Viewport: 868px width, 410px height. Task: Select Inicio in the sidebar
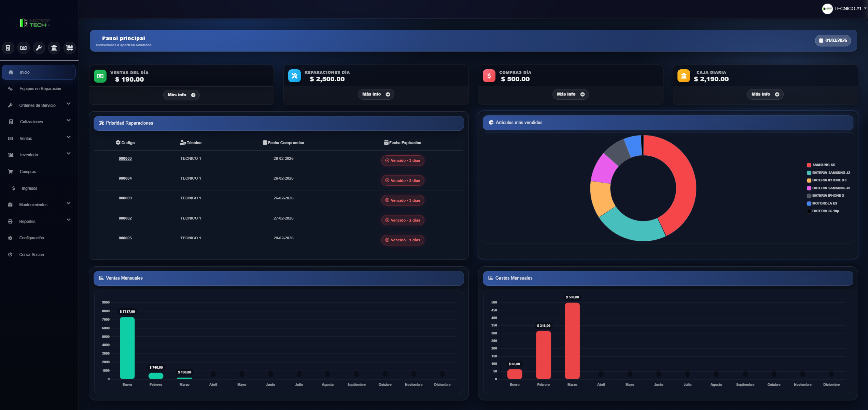coord(24,72)
